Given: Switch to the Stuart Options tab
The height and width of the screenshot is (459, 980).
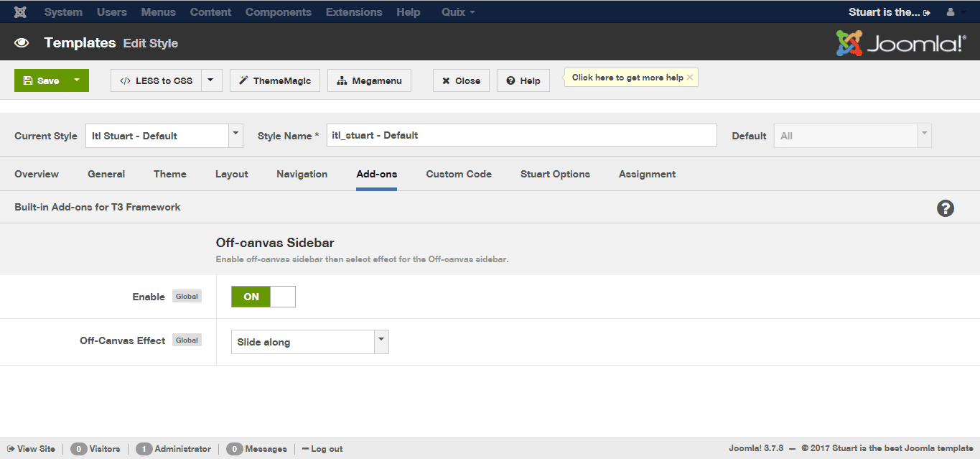Looking at the screenshot, I should coord(555,174).
